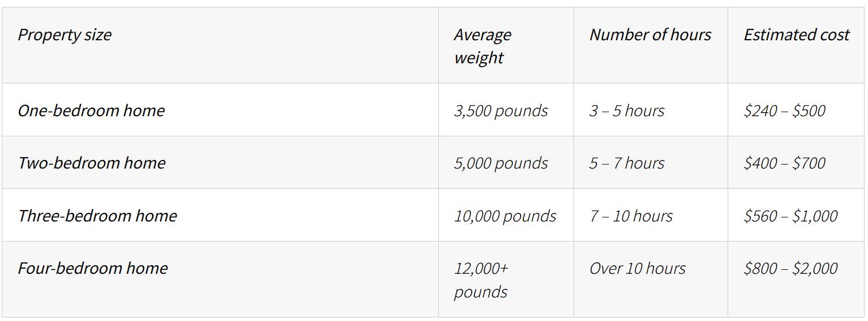Image resolution: width=868 pixels, height=321 pixels.
Task: Click the 12,000+ pounds cell
Action: (x=506, y=280)
